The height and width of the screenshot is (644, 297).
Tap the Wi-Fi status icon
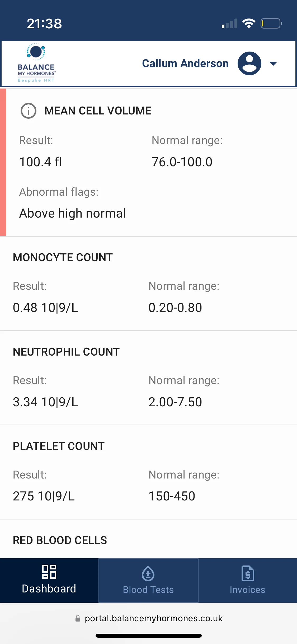point(249,23)
